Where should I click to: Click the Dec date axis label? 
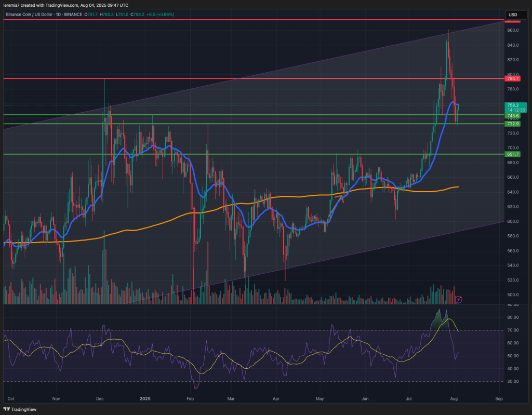tap(100, 399)
